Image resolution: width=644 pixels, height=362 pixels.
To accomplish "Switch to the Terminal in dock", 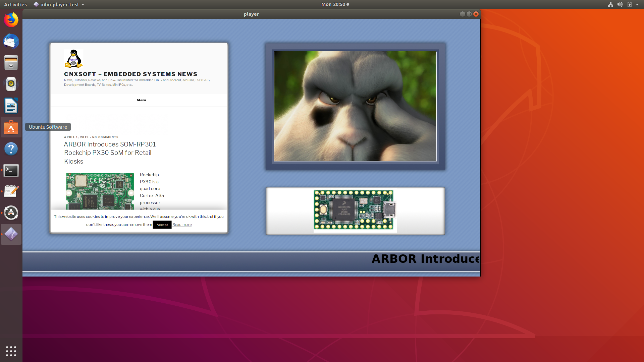I will pyautogui.click(x=11, y=170).
